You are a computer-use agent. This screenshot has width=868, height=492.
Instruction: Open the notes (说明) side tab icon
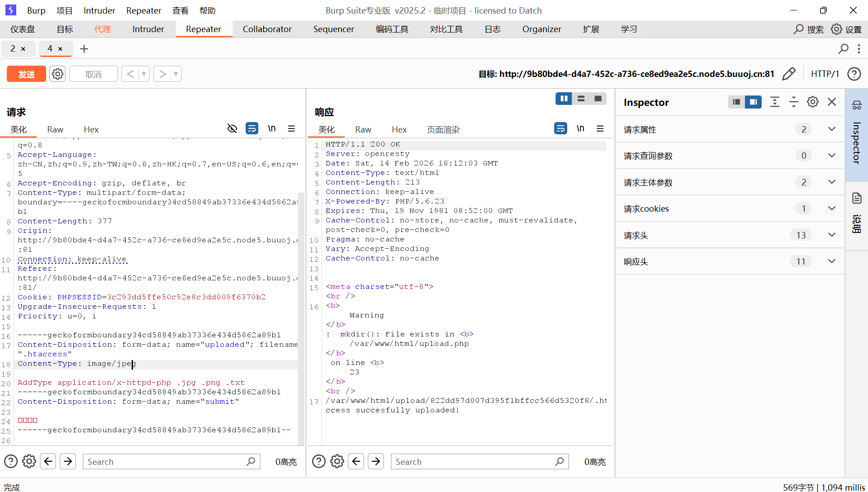click(x=857, y=198)
